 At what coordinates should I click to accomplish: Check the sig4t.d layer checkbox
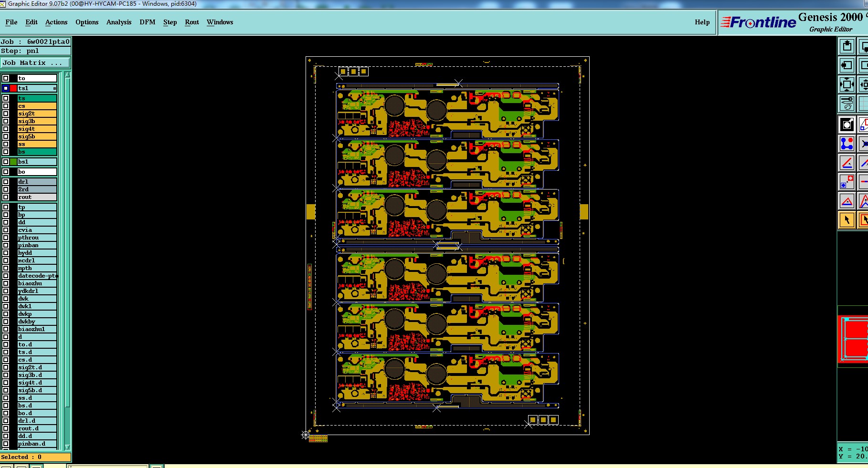point(6,383)
